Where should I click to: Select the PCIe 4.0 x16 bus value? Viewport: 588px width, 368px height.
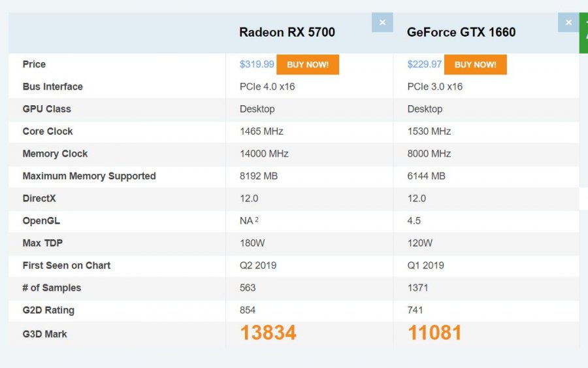267,86
